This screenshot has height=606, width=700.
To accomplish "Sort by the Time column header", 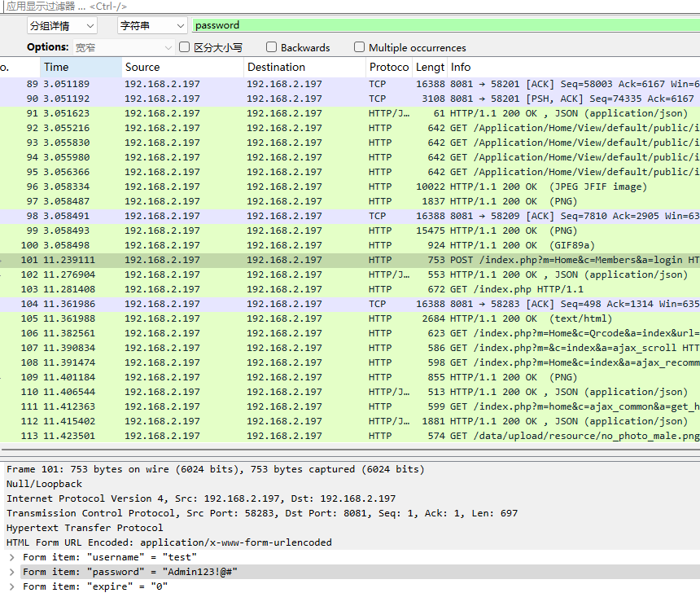I will (81, 67).
